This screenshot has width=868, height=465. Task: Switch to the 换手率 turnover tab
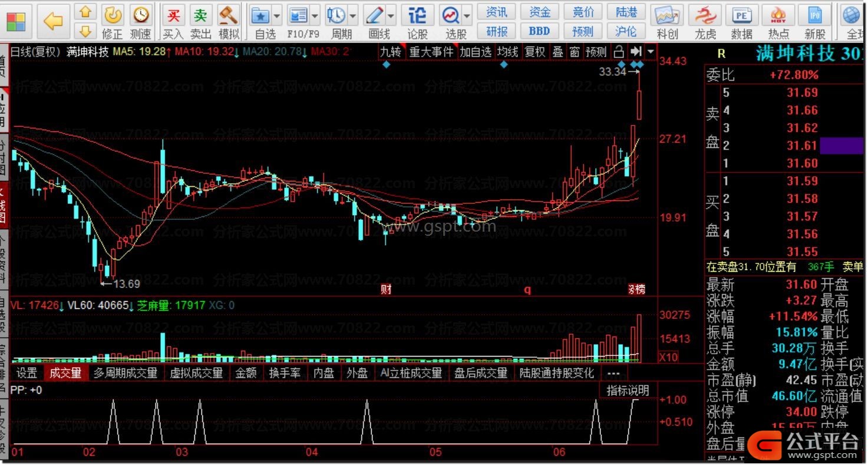click(x=285, y=373)
